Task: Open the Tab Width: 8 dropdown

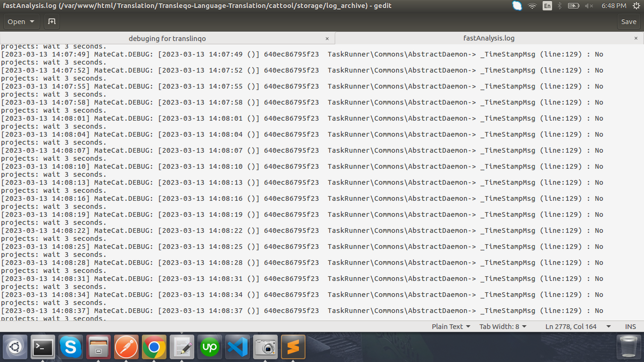Action: pos(504,326)
